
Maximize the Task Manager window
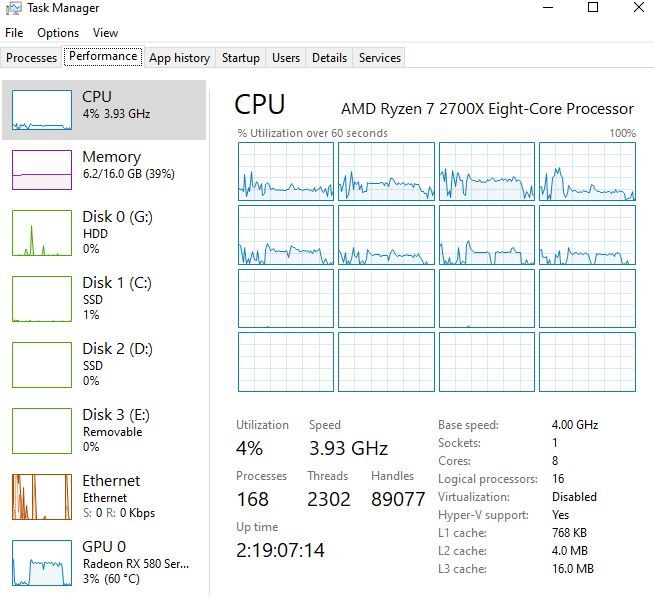tap(593, 8)
